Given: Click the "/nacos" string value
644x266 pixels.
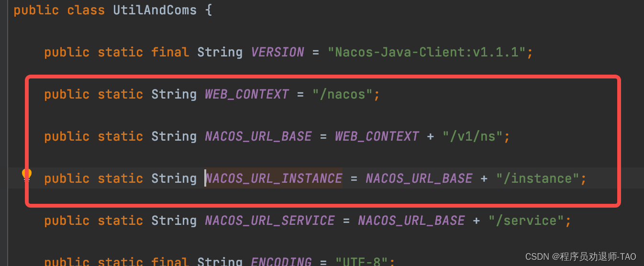Looking at the screenshot, I should pos(343,94).
